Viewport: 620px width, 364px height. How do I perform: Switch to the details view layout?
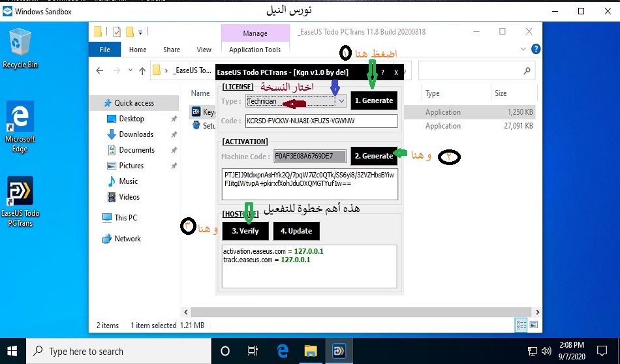click(x=521, y=325)
